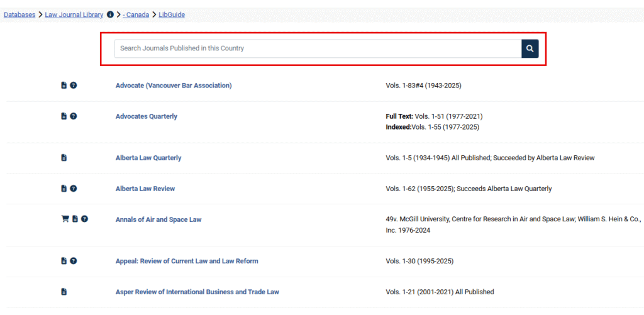Click shopping cart icon for Annals of Air and Space Law
The width and height of the screenshot is (644, 315).
click(65, 219)
